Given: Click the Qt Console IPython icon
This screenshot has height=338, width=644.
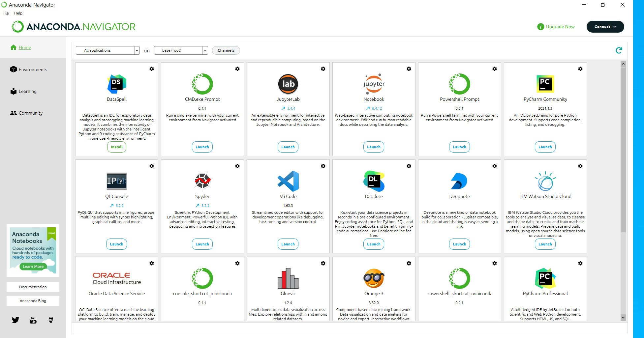Looking at the screenshot, I should pyautogui.click(x=117, y=181).
